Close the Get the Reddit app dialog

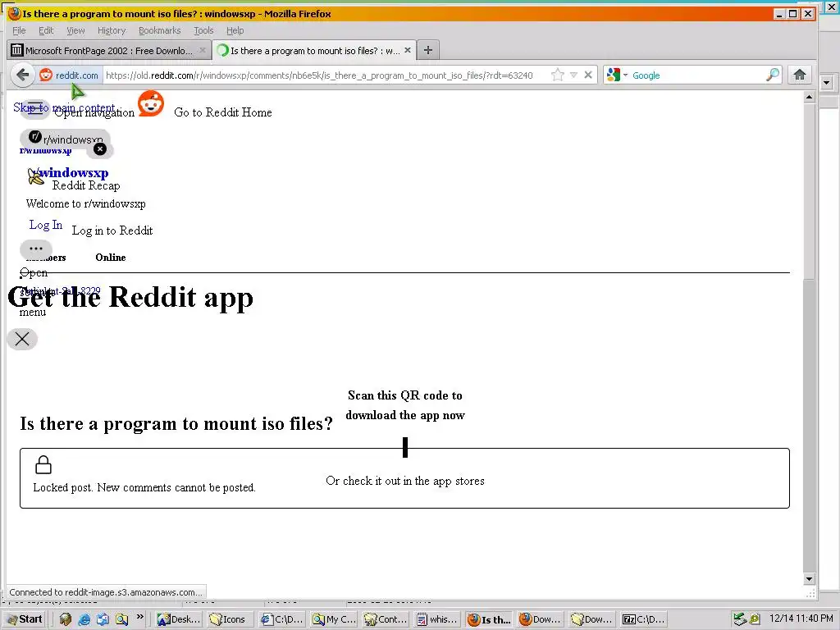tap(22, 339)
